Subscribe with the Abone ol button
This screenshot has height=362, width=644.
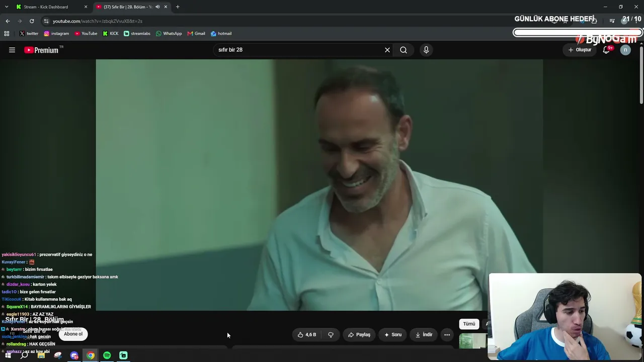click(x=73, y=334)
